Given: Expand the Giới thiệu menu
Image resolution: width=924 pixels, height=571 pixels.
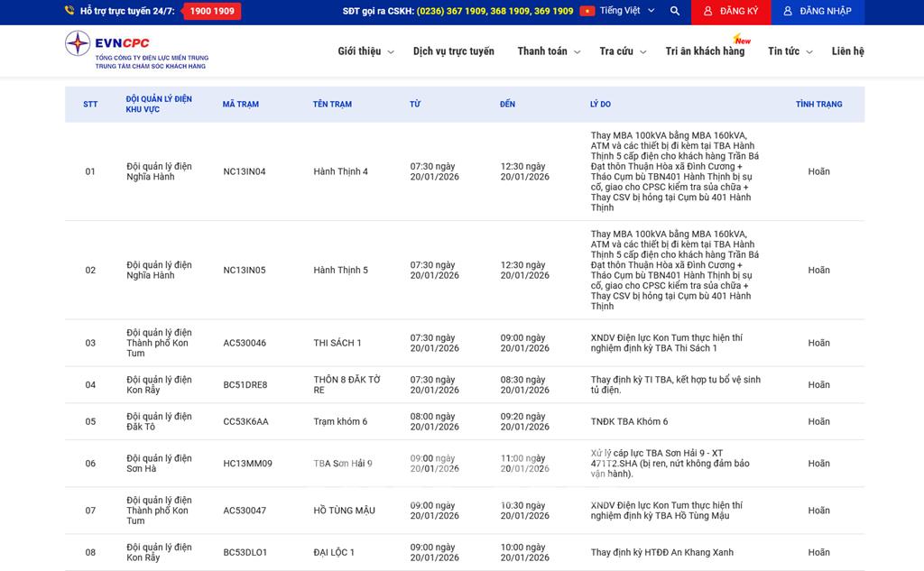Looking at the screenshot, I should [365, 51].
